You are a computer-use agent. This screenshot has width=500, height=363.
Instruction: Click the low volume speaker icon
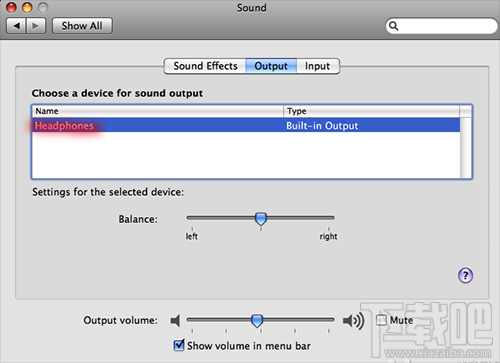(x=175, y=320)
